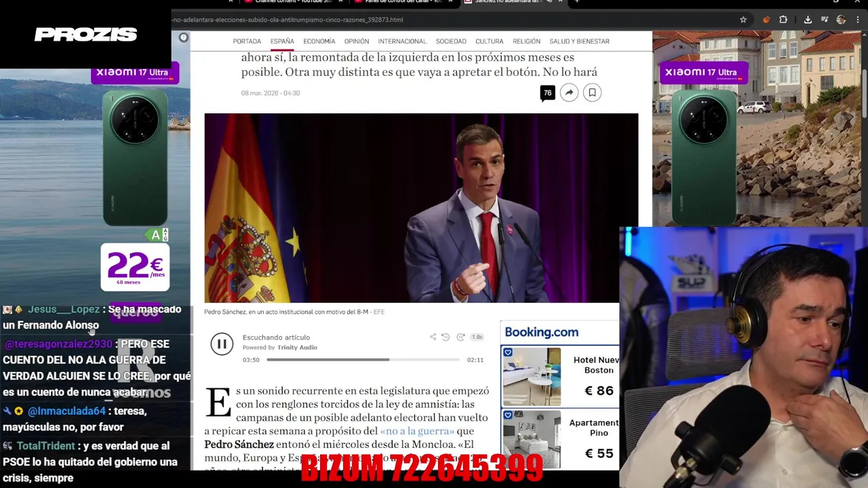
Task: Rewind audio 10 seconds
Action: click(446, 337)
